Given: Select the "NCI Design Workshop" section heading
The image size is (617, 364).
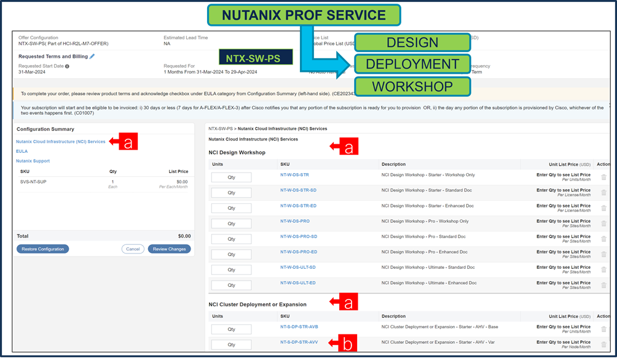Looking at the screenshot, I should click(x=237, y=152).
